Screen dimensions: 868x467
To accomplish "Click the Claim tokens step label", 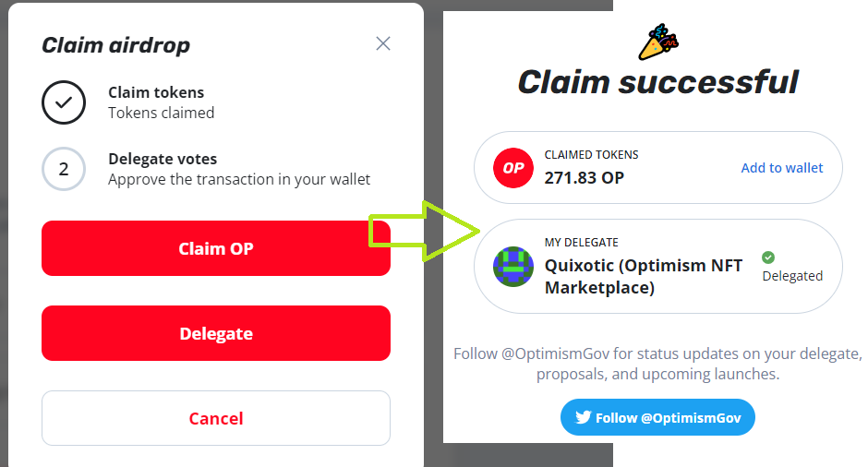I will tap(156, 92).
